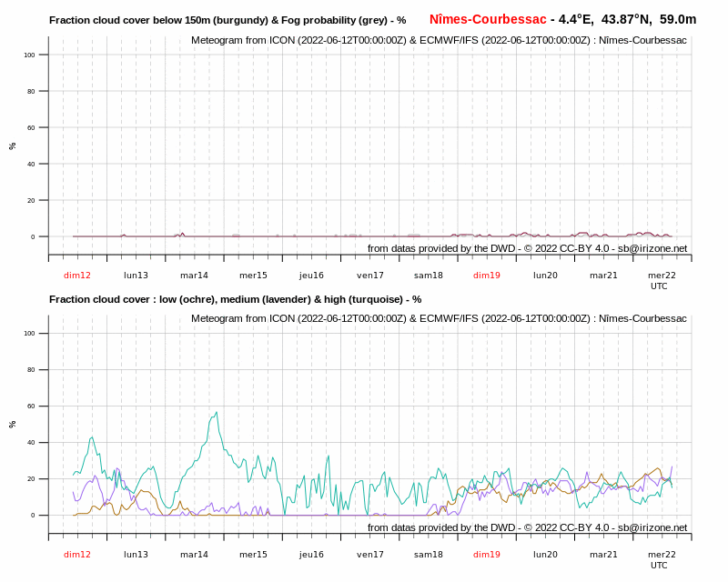Select the 'Meteogram from ICON' subtitle in the upper chart
This screenshot has height=582, width=728.
(x=439, y=40)
